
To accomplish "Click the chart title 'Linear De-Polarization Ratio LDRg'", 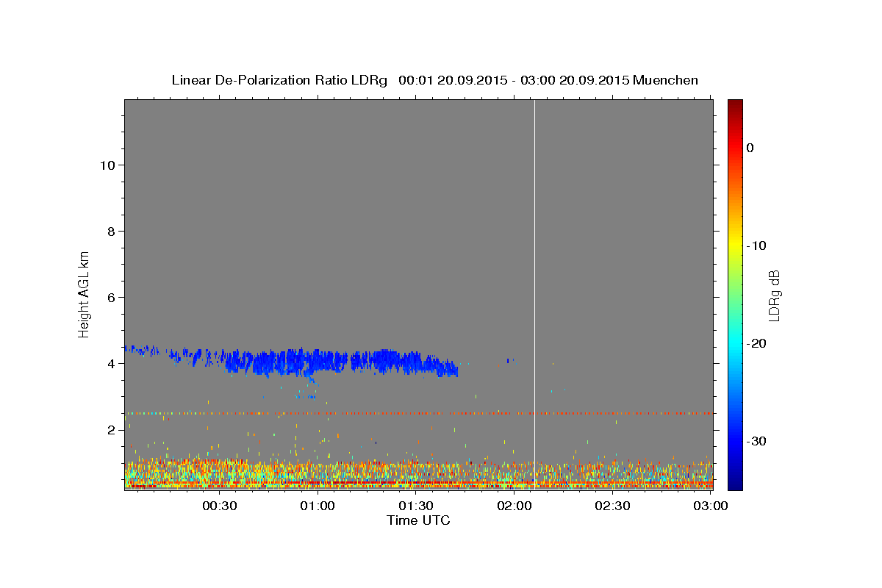I will pyautogui.click(x=279, y=80).
